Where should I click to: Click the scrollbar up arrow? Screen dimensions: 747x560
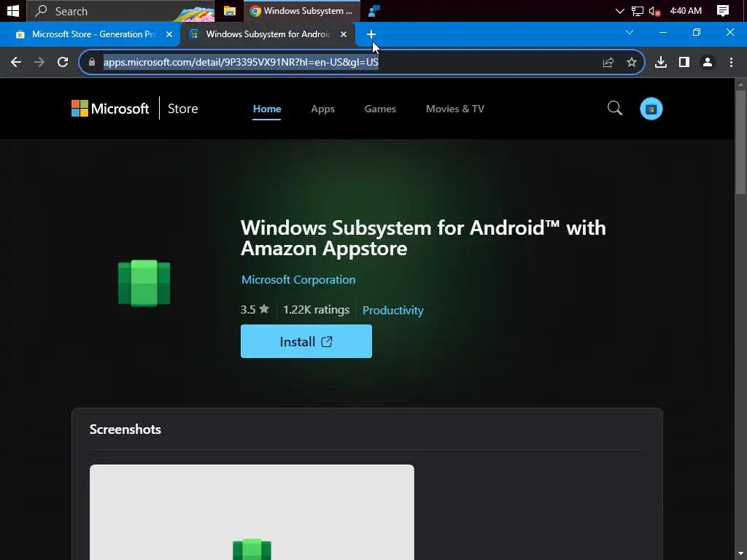(x=740, y=84)
